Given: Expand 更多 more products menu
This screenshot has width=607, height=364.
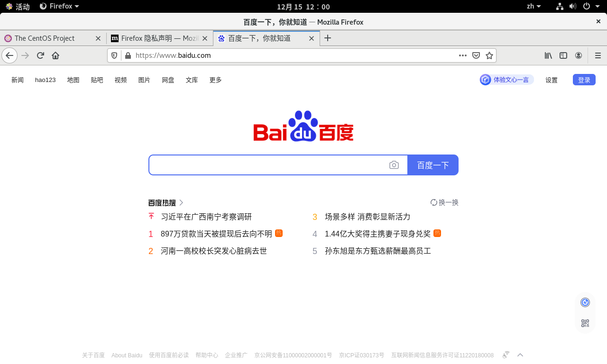Looking at the screenshot, I should click(x=216, y=80).
